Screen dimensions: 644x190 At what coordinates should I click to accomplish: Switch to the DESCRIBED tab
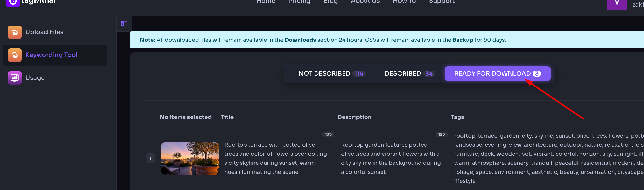pos(409,74)
